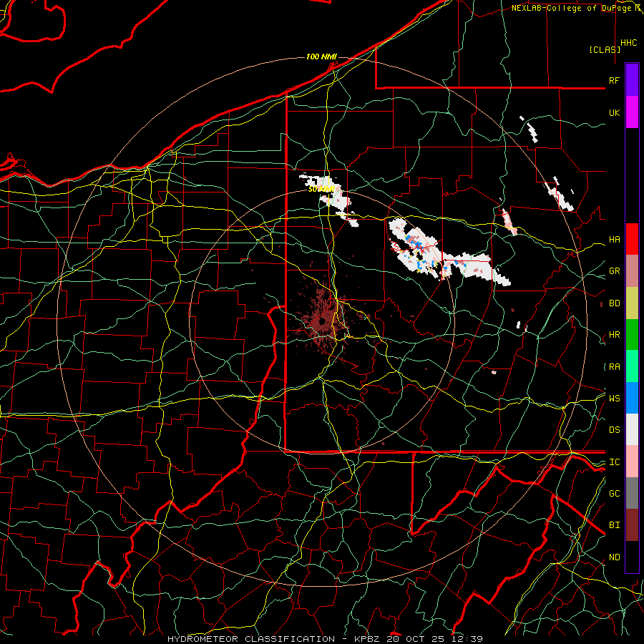Click the BD legend label

615,303
